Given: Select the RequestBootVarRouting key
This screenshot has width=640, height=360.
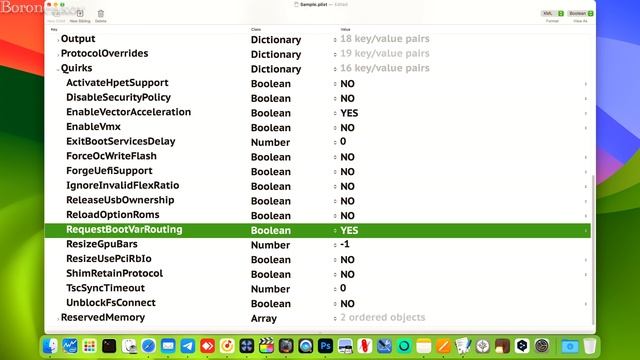Looking at the screenshot, I should [x=124, y=229].
